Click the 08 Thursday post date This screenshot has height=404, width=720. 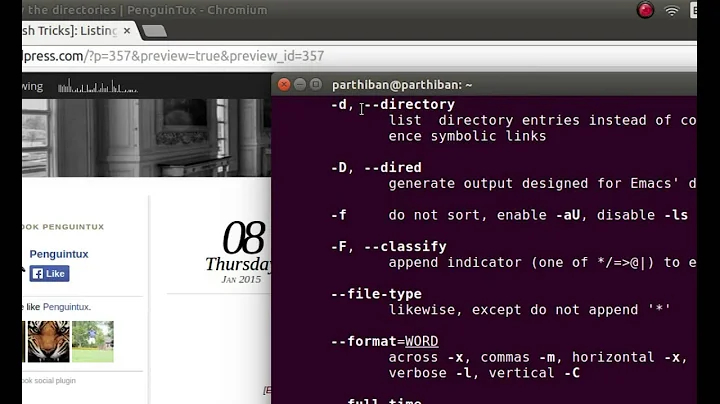pos(239,252)
